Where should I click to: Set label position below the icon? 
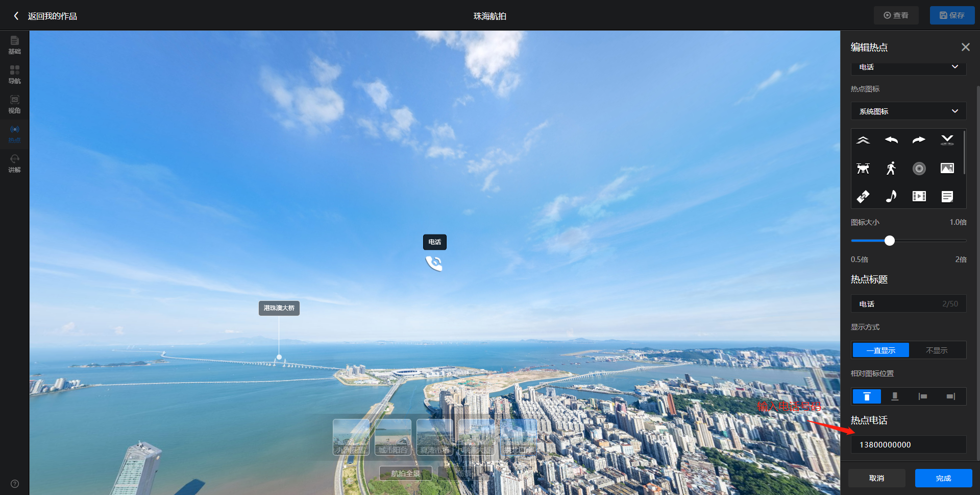coord(895,396)
